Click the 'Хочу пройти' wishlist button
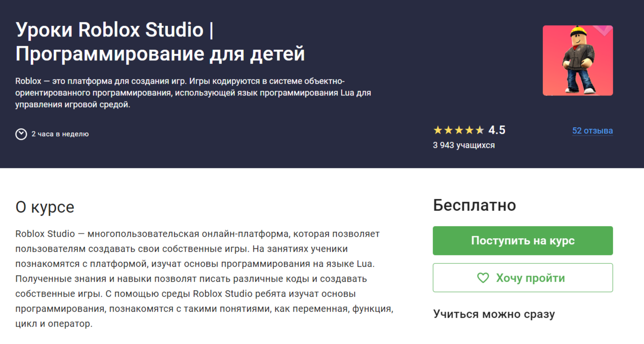The image size is (644, 344). [523, 278]
